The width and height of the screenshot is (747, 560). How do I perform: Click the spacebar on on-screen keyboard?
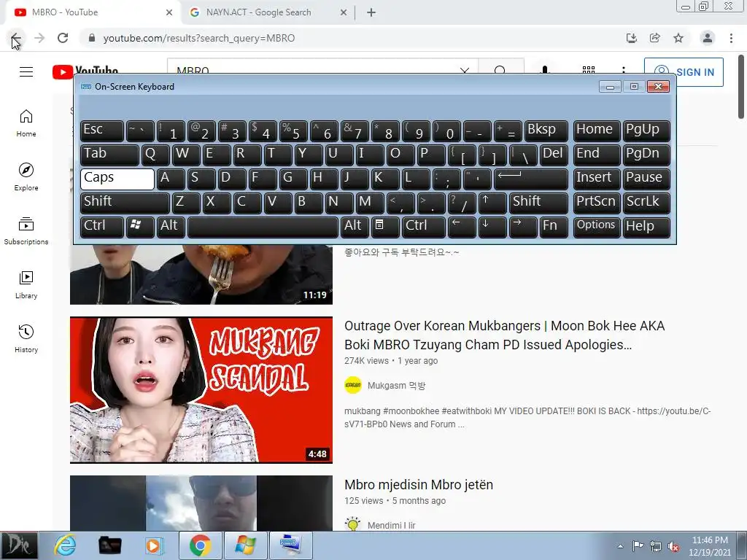coord(263,226)
